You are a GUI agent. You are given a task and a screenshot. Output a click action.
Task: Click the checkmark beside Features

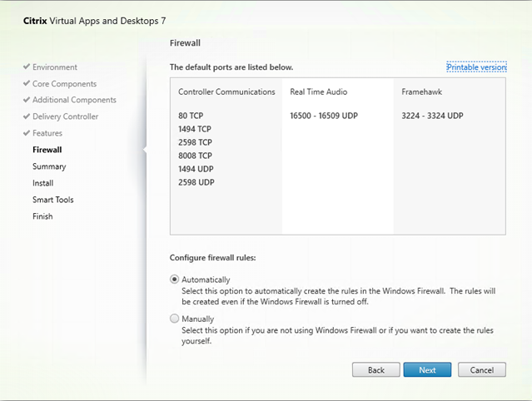[27, 133]
